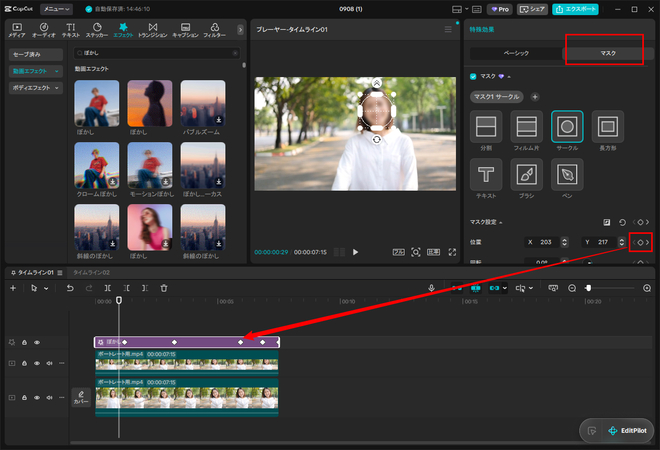The width and height of the screenshot is (660, 450).
Task: Split clip at playhead
Action: [x=108, y=288]
